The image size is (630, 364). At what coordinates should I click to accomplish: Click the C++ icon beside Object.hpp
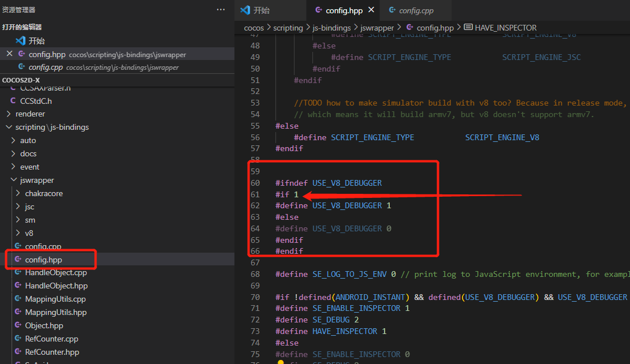point(18,325)
